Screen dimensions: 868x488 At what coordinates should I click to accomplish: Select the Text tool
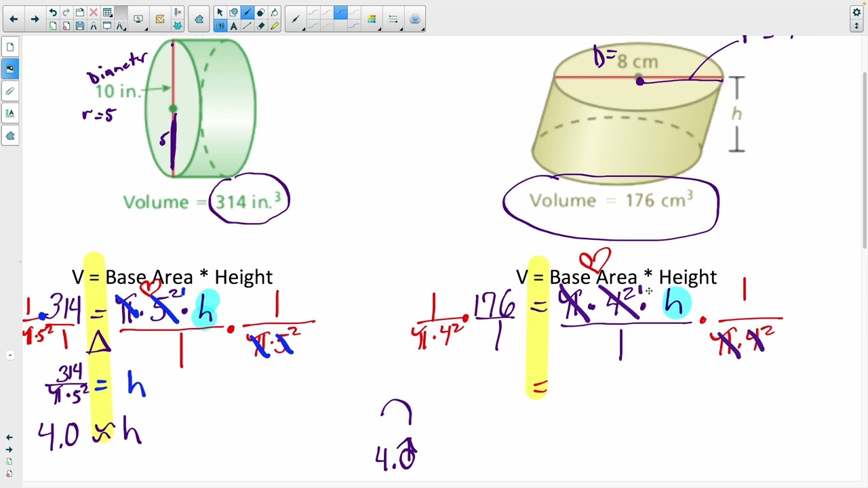233,26
